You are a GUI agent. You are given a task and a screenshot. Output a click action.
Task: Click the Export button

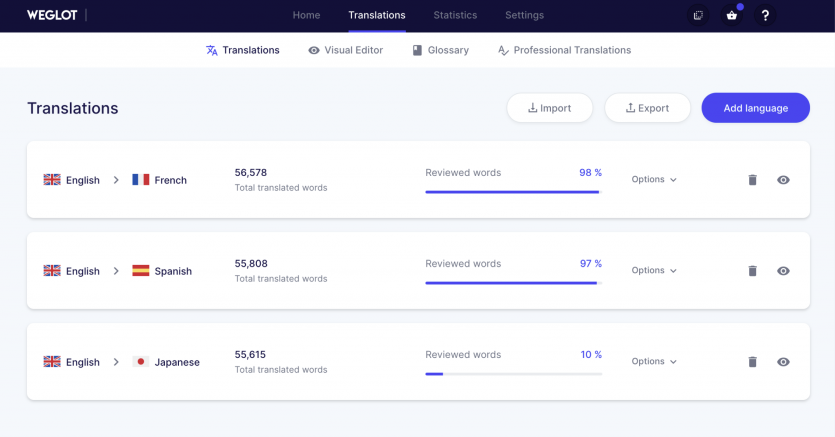[x=648, y=108]
